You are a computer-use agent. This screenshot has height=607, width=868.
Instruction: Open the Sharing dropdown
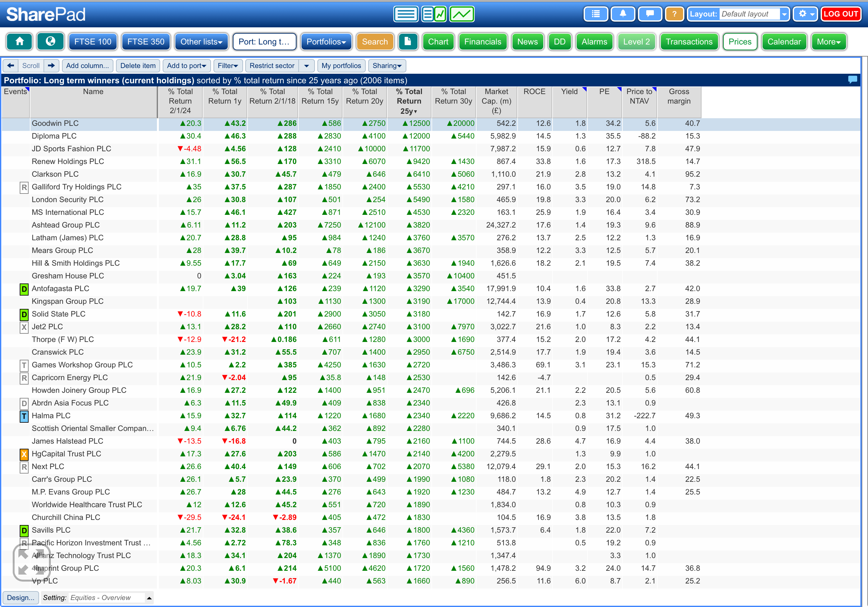[x=387, y=66]
